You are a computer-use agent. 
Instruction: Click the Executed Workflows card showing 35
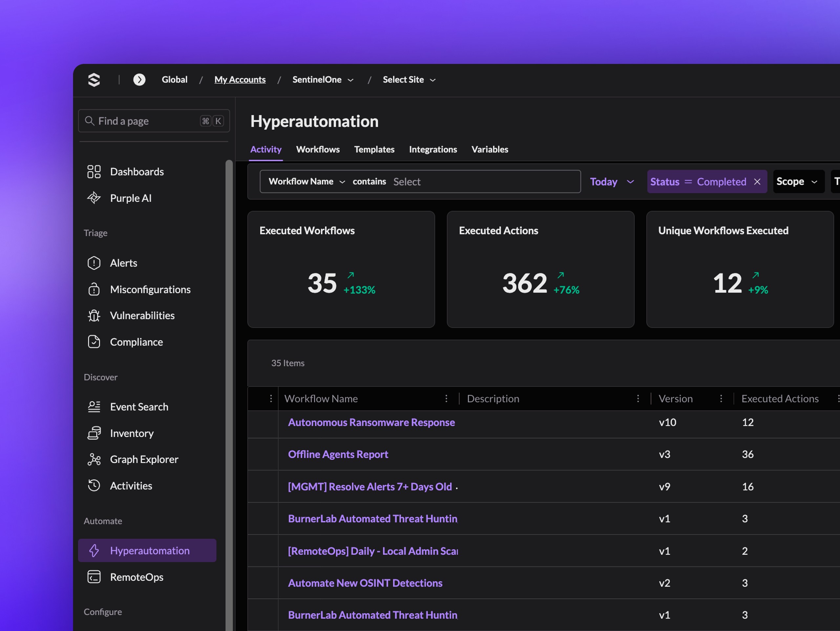(x=341, y=269)
